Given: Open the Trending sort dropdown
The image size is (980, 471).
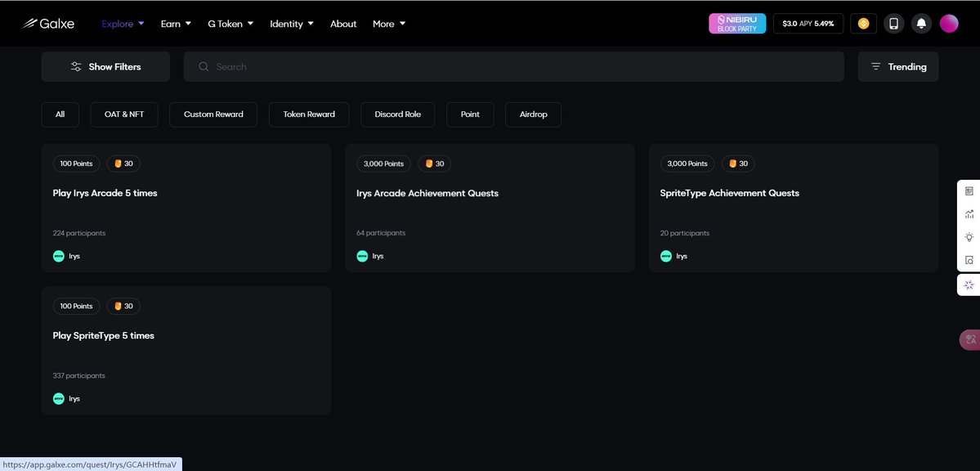Looking at the screenshot, I should point(898,67).
